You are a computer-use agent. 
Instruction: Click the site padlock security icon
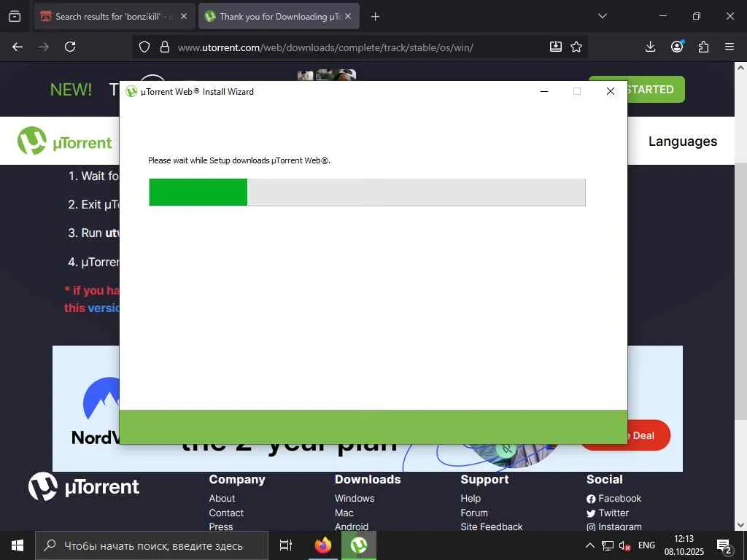tap(165, 47)
